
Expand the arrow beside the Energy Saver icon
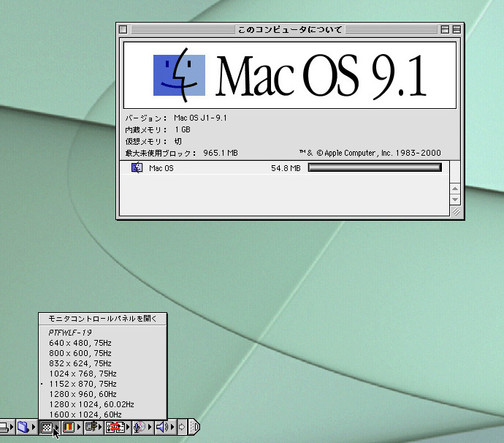tap(100, 427)
